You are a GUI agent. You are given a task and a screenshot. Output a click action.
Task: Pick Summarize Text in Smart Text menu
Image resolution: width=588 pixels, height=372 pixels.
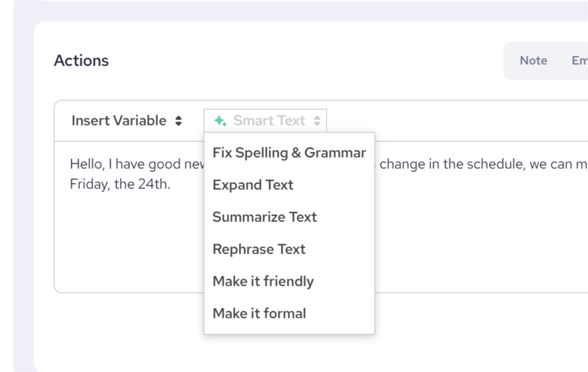point(264,217)
